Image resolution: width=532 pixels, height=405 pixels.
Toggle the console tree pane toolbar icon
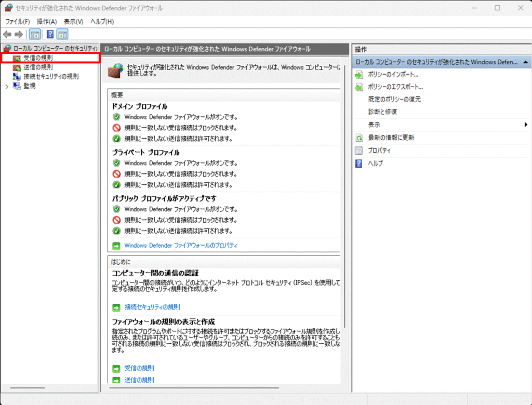[35, 34]
